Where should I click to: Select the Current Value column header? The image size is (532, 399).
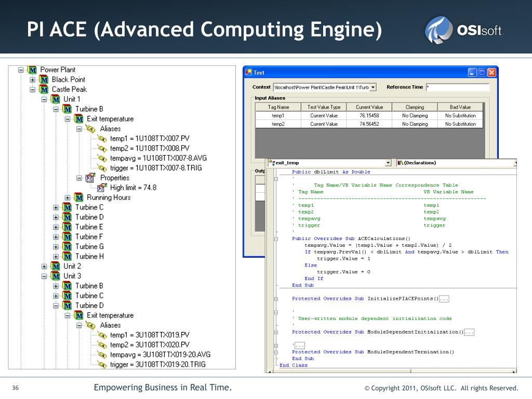[369, 107]
